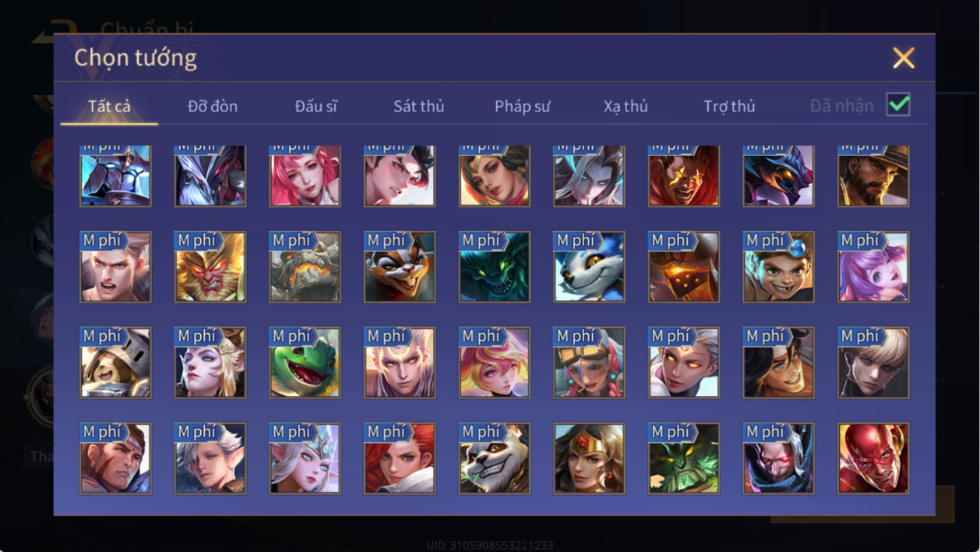Filter heroes by Pháp sư tab
This screenshot has height=552, width=980.
(x=522, y=106)
